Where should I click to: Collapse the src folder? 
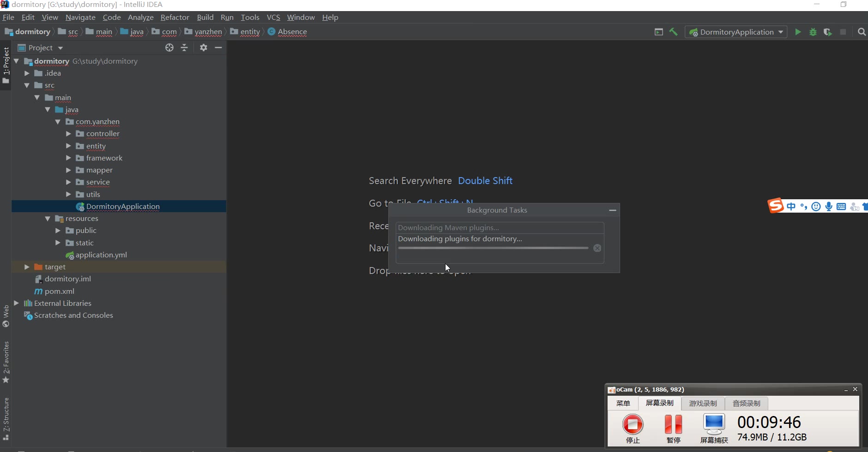27,85
